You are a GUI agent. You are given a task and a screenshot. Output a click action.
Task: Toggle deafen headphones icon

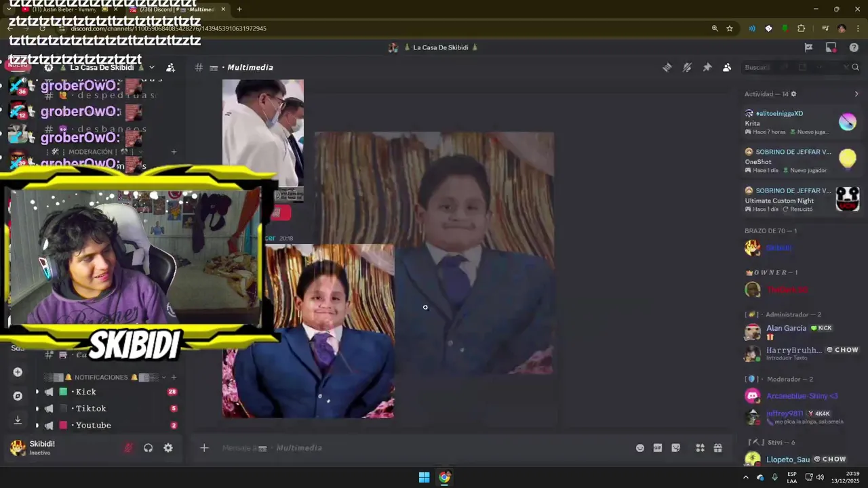click(x=148, y=448)
